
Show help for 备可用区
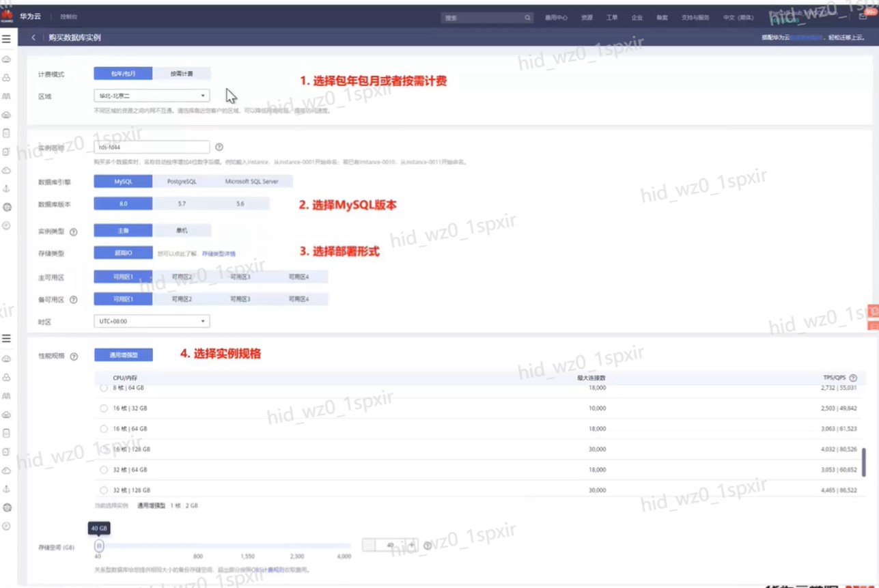click(x=74, y=300)
